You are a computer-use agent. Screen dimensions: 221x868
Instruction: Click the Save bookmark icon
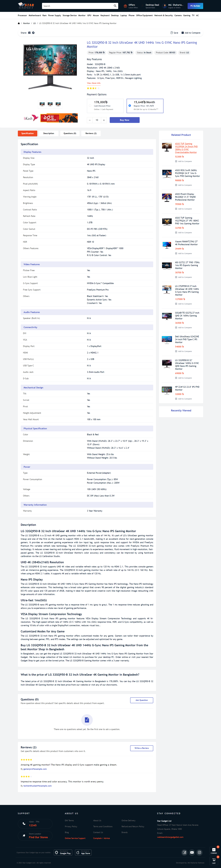point(172,33)
